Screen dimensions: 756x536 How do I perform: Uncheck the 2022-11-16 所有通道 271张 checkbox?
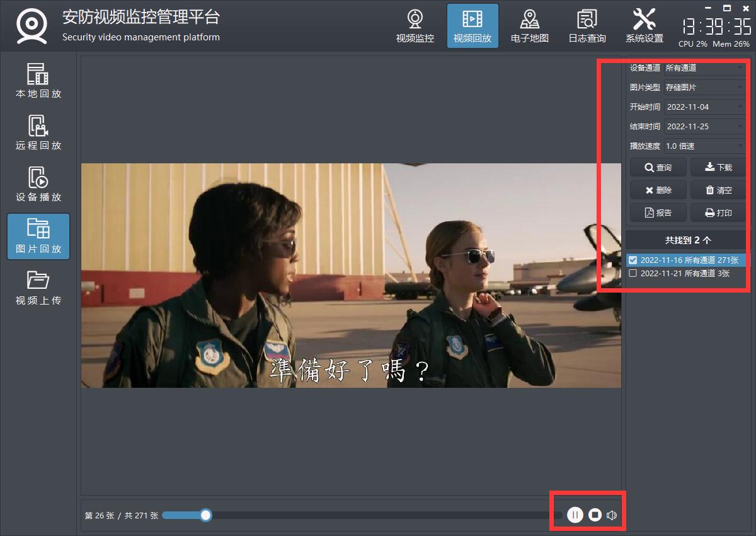633,260
